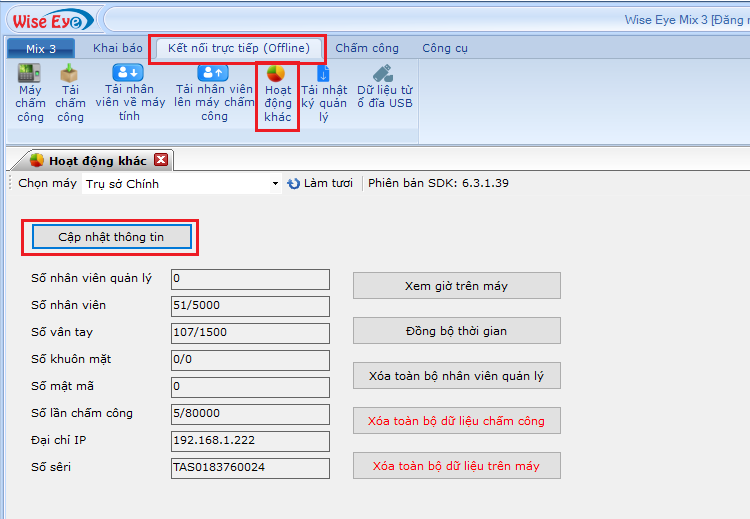Open Hoạt động khác pie chart icon

278,74
